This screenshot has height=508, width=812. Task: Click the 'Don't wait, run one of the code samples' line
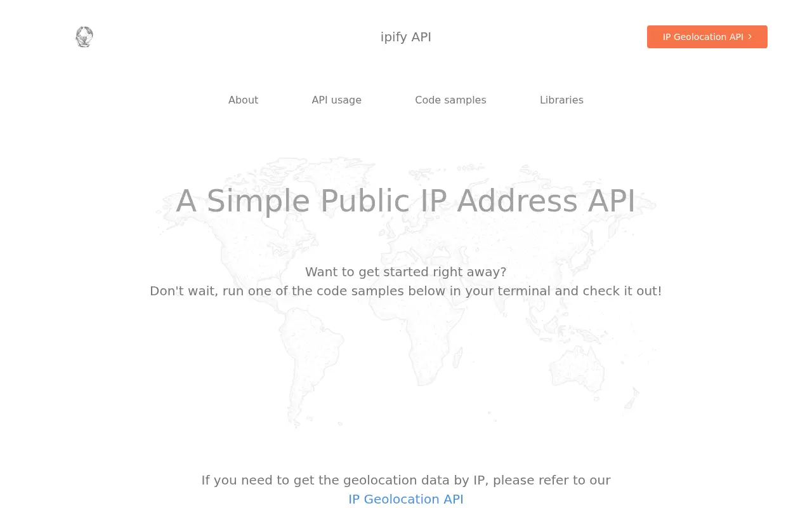pyautogui.click(x=406, y=291)
